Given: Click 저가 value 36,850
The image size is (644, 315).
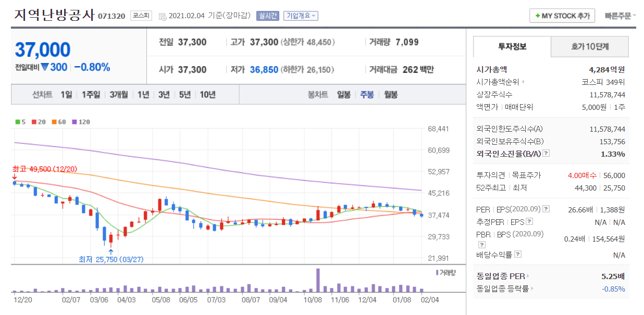Looking at the screenshot, I should 264,69.
